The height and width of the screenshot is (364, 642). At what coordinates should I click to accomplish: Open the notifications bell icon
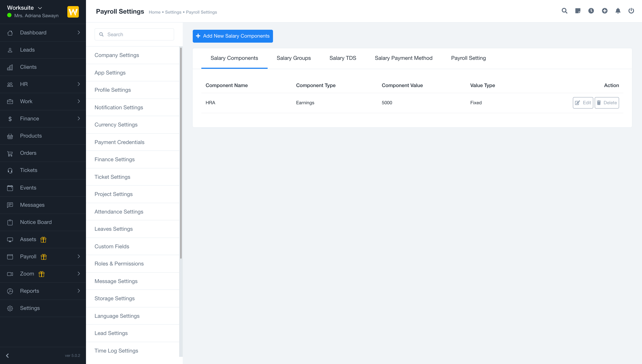(x=618, y=11)
